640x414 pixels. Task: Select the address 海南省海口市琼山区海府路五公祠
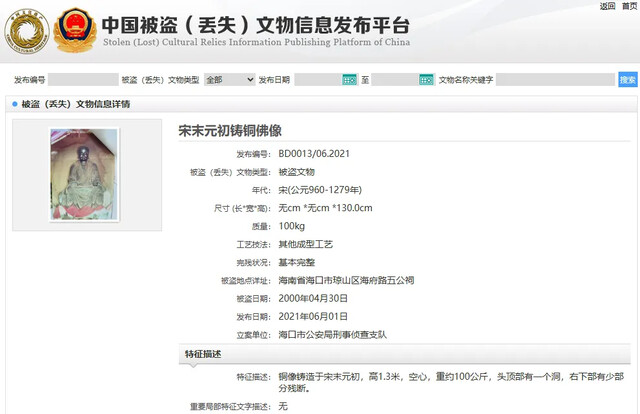[x=346, y=280]
